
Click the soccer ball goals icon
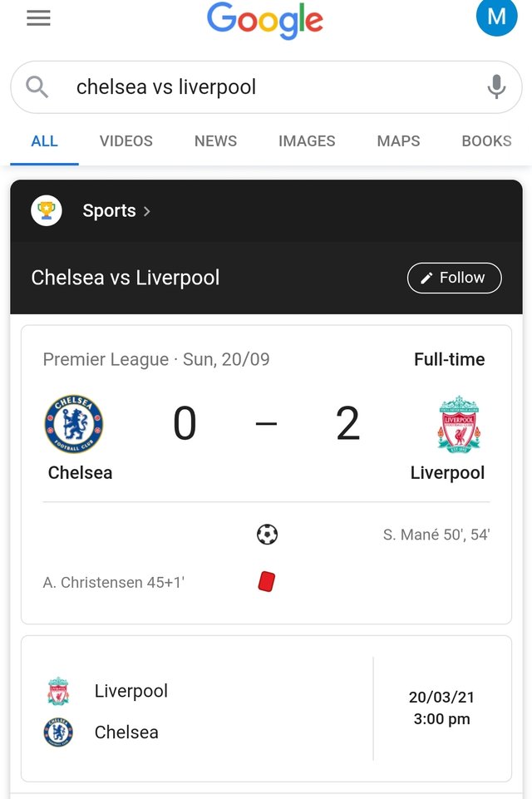267,535
